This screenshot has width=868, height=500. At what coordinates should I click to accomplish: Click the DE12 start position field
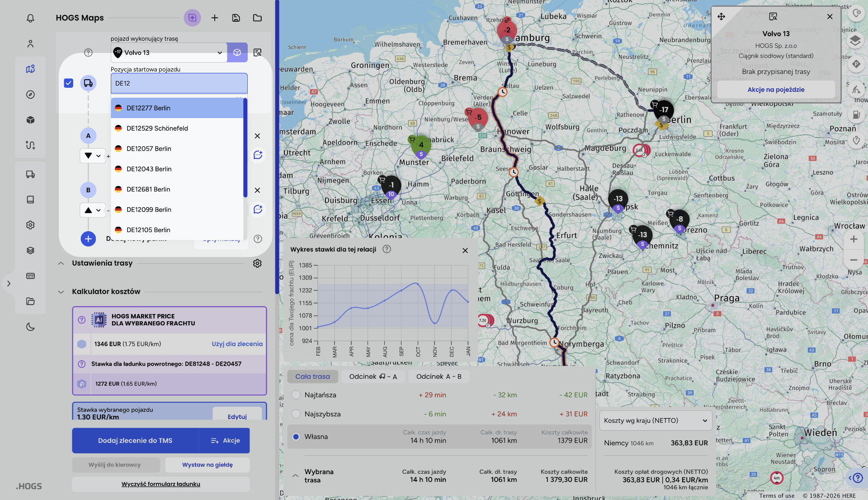pyautogui.click(x=179, y=83)
